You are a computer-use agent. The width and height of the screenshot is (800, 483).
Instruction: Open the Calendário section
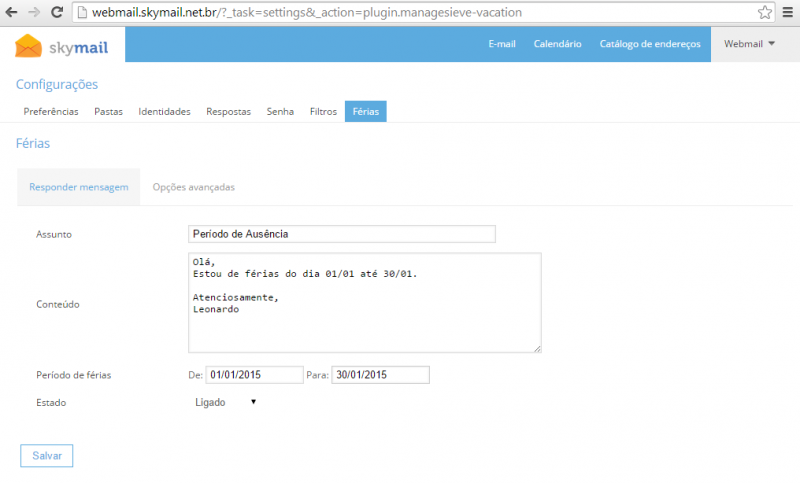tap(557, 44)
